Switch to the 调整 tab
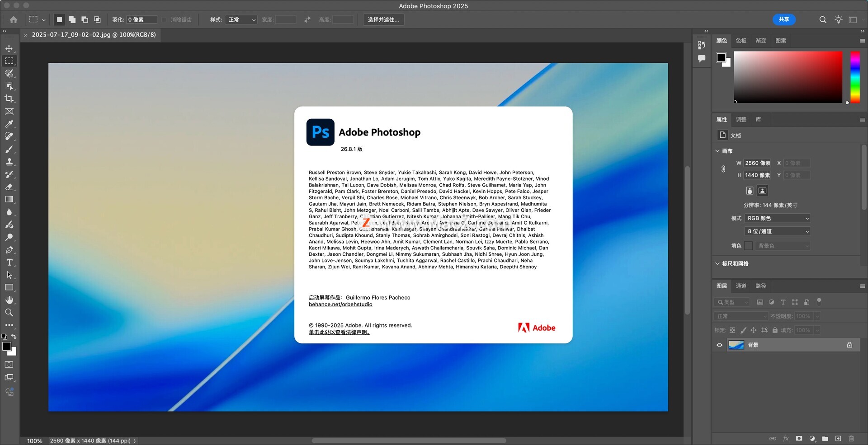The image size is (868, 445). (741, 120)
